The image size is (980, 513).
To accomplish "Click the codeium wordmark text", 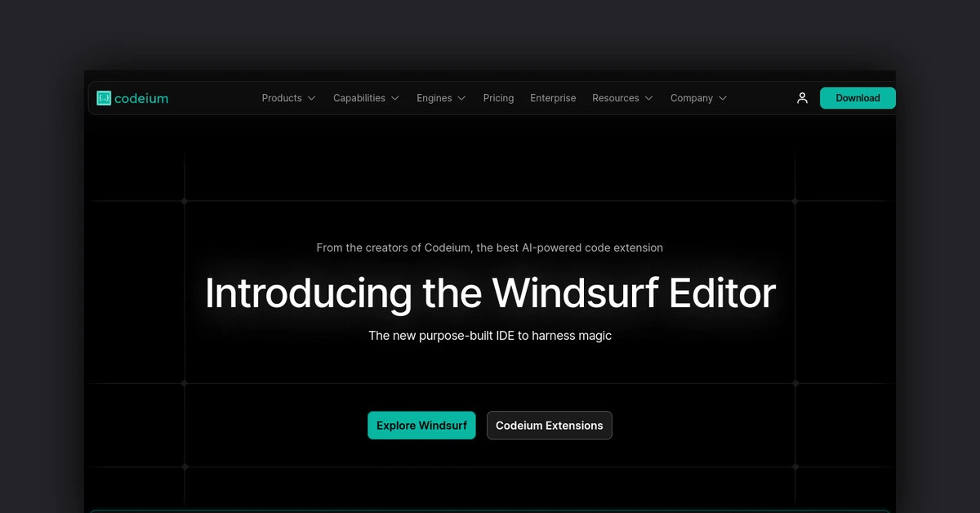I will point(141,98).
